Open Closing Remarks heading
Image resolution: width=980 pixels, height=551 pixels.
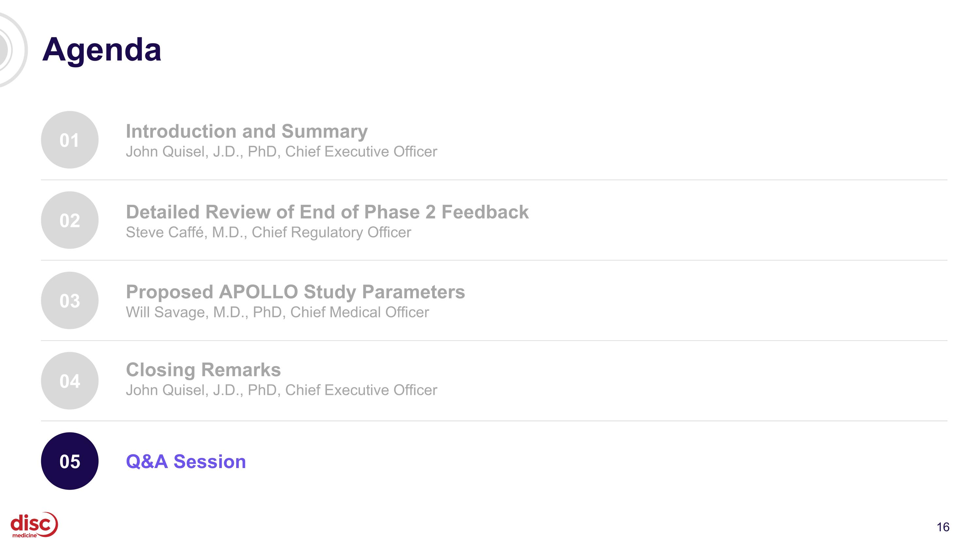(x=203, y=370)
